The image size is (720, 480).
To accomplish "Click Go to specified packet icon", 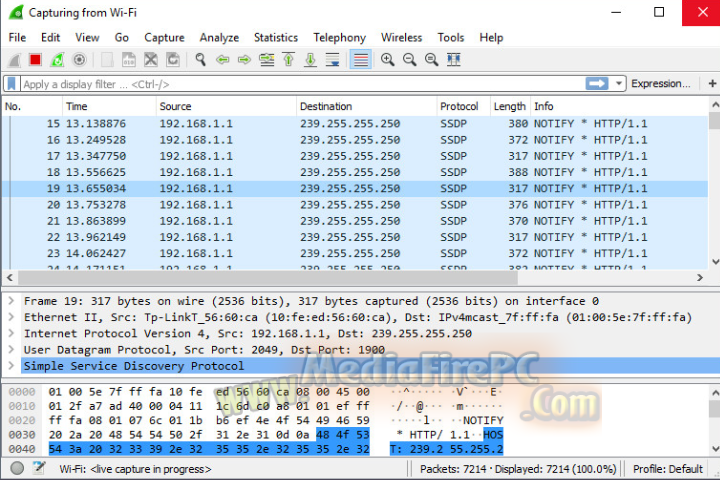I will pyautogui.click(x=266, y=60).
